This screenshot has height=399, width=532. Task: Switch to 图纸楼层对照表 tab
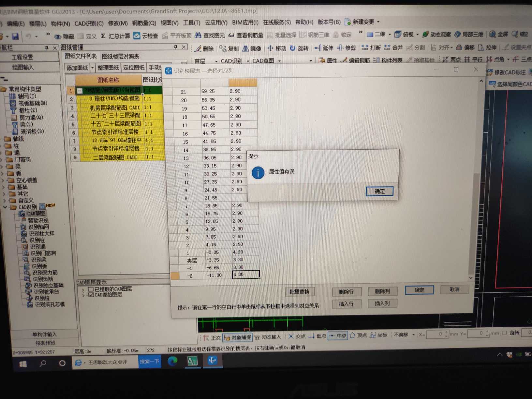[x=121, y=56]
